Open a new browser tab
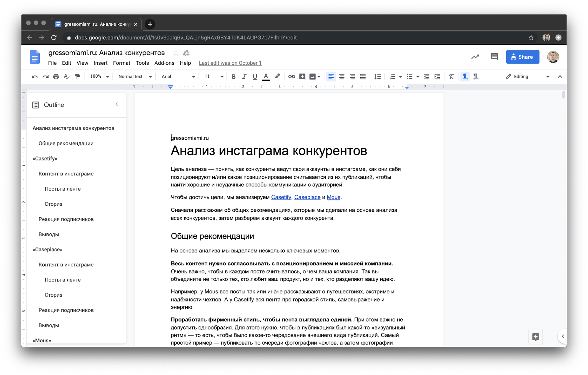The width and height of the screenshot is (588, 375). 150,24
